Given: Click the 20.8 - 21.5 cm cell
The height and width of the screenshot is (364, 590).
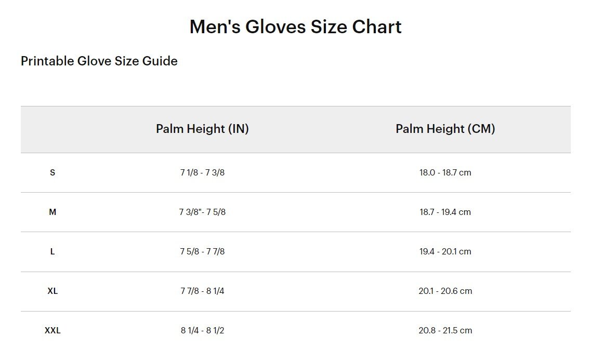Looking at the screenshot, I should click(x=445, y=330).
